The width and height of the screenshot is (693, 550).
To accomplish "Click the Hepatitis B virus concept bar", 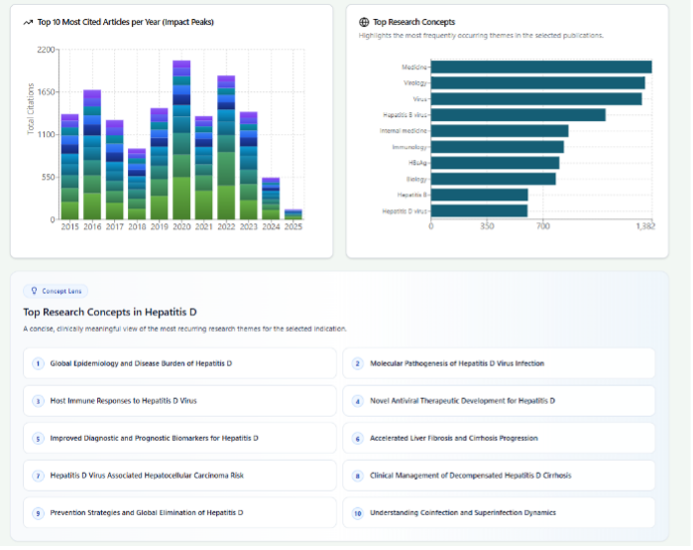I will coord(518,115).
